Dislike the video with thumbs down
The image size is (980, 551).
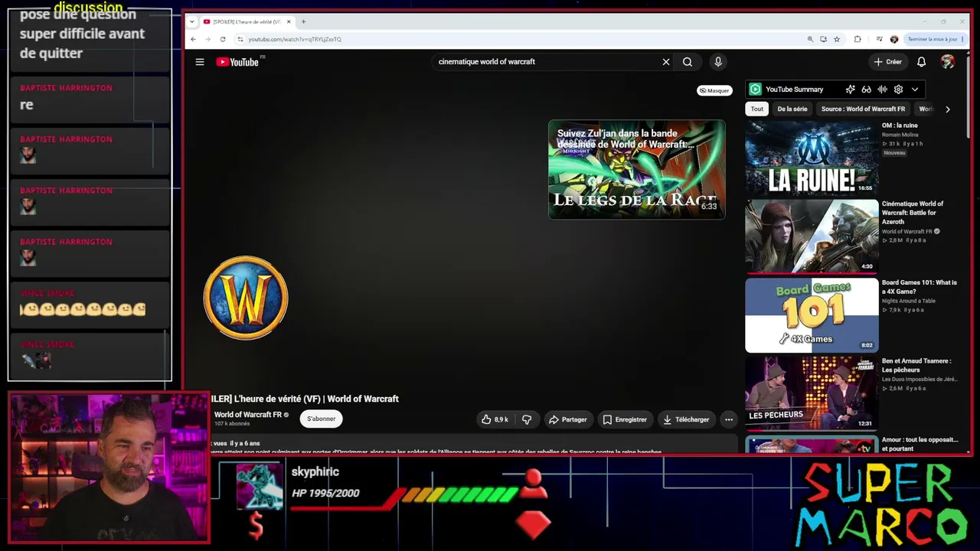tap(527, 419)
